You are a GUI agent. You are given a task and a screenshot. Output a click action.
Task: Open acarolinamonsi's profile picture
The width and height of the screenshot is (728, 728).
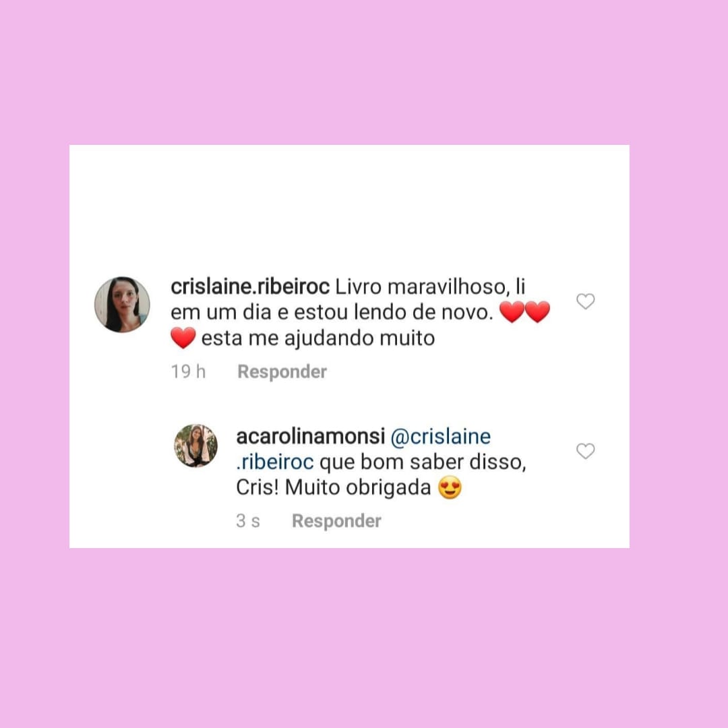(196, 446)
